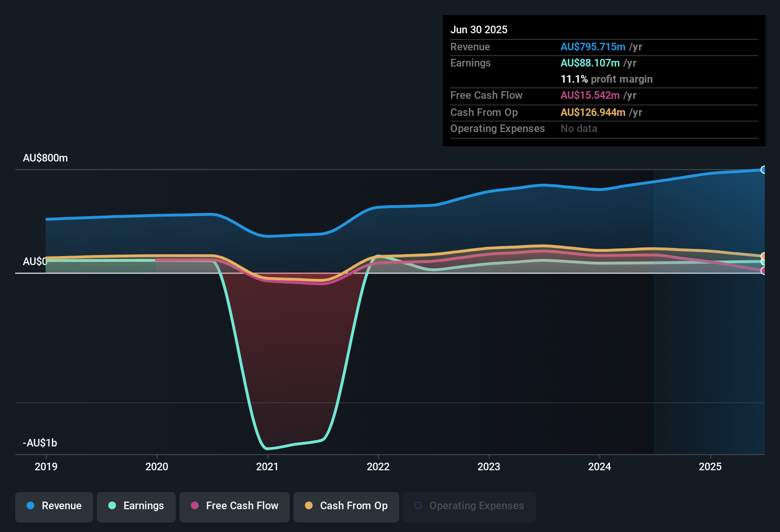Screen dimensions: 780x532
Task: Click the Operating Expenses No data entry
Action: [x=579, y=128]
